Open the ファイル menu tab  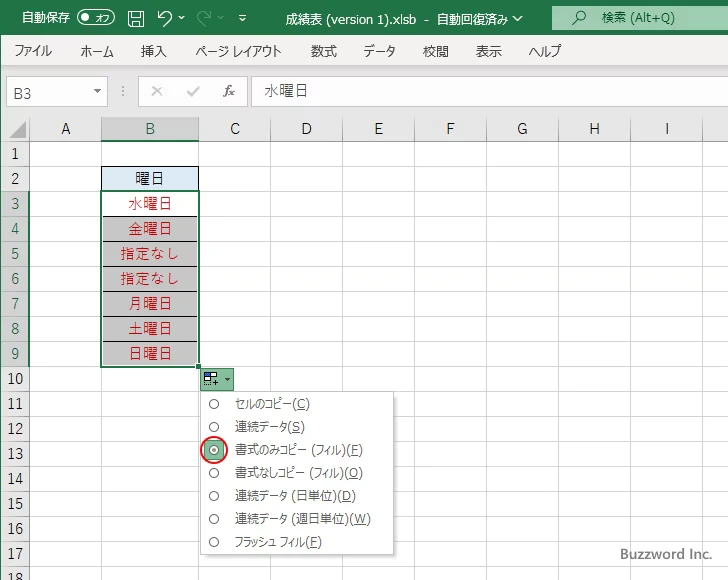[33, 51]
